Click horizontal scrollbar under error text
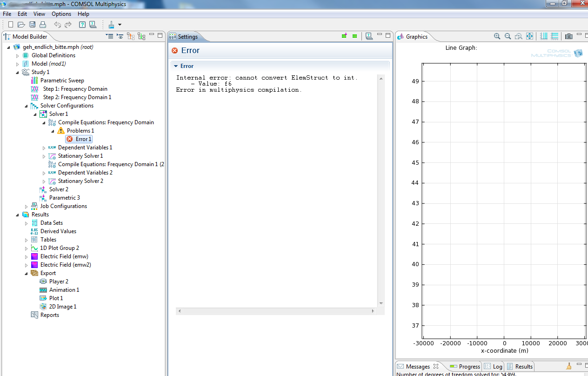 click(x=276, y=311)
